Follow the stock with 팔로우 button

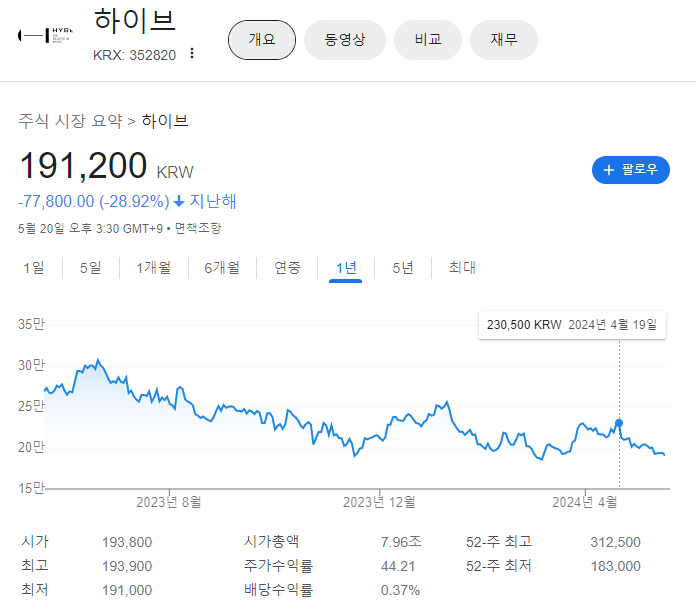tap(631, 170)
